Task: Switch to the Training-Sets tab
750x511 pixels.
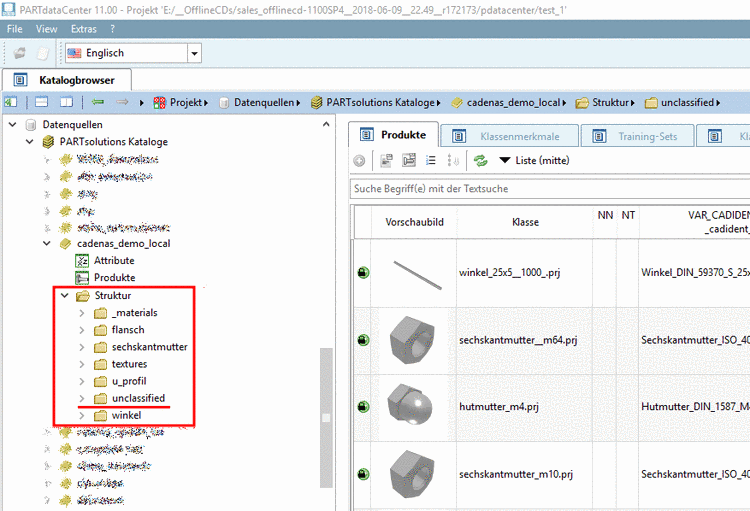Action: tap(637, 136)
